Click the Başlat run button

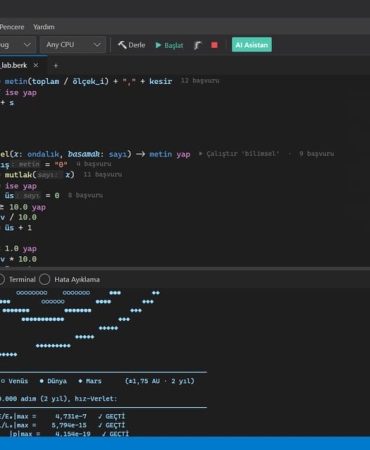(x=169, y=45)
